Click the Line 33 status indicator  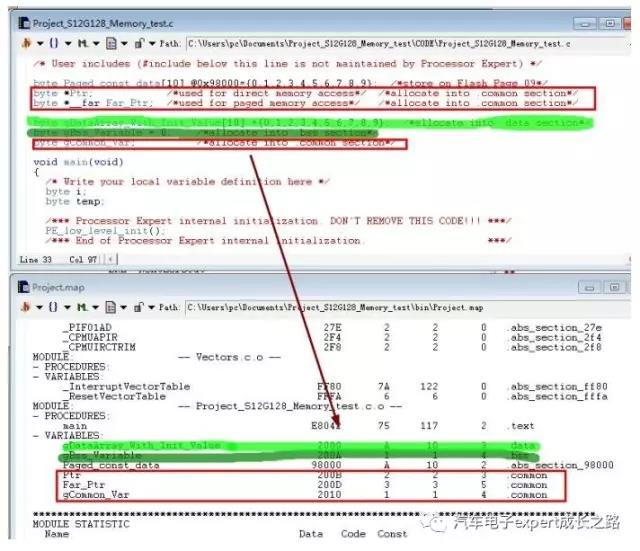36,260
